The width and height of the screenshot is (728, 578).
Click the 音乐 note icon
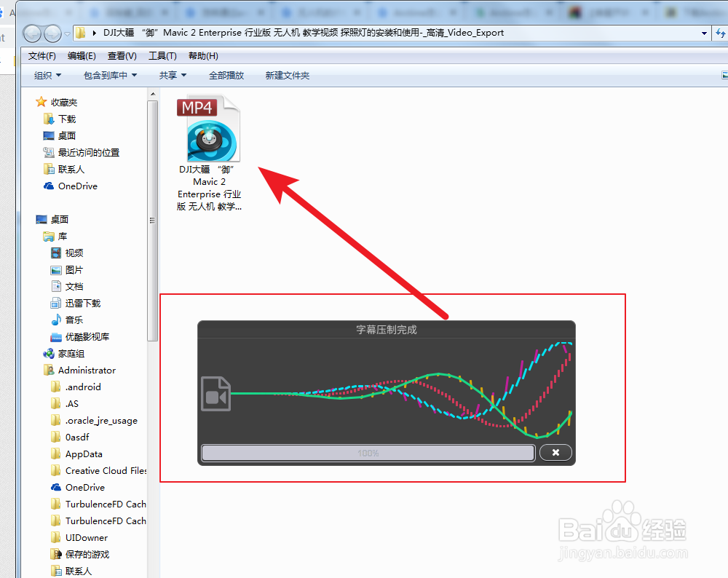click(56, 320)
